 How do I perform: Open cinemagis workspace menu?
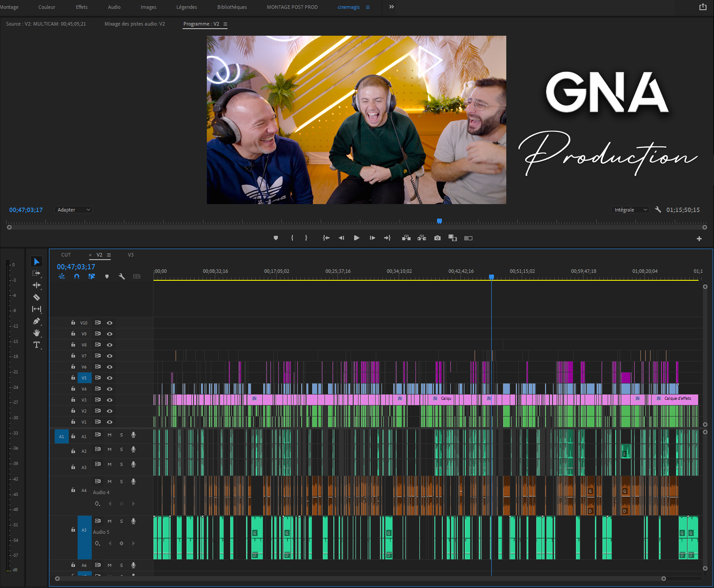click(x=368, y=7)
